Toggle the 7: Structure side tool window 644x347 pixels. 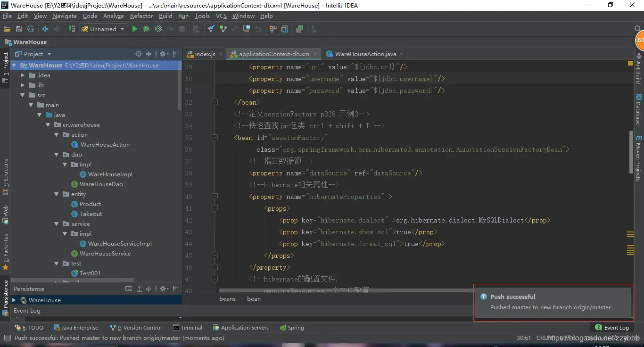click(5, 177)
